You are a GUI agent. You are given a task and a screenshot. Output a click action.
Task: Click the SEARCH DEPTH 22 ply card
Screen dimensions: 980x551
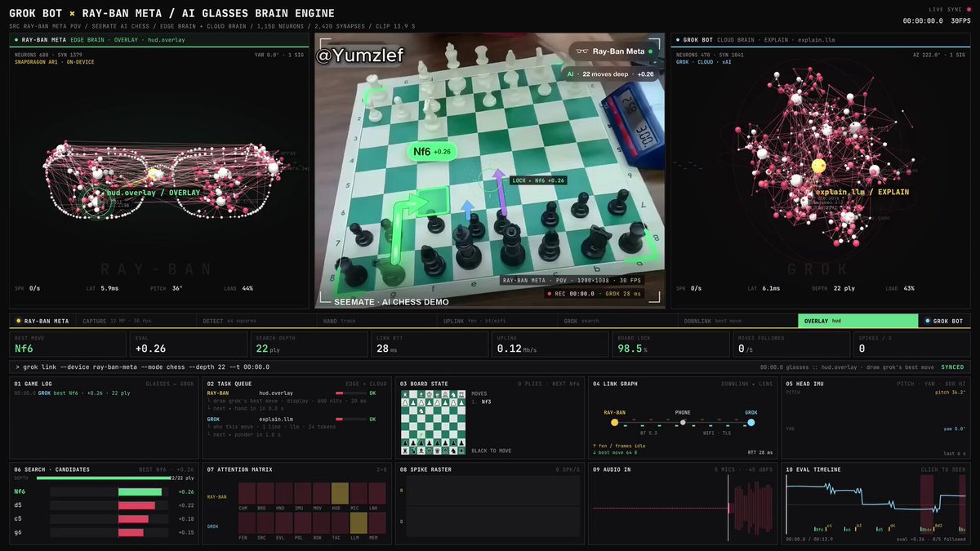click(x=309, y=344)
